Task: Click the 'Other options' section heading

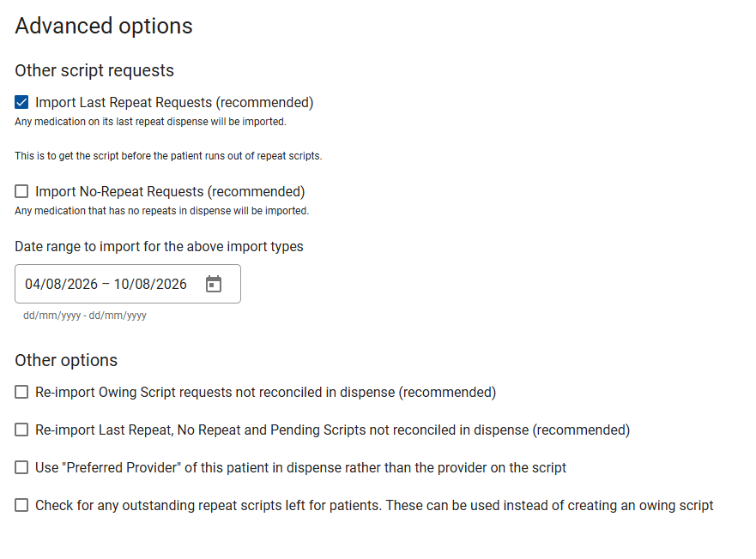Action: pyautogui.click(x=66, y=360)
